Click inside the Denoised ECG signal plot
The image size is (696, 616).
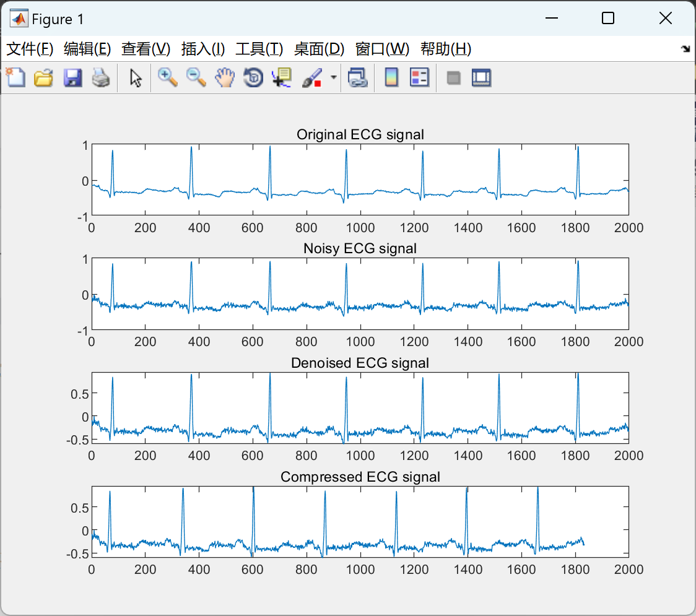point(360,408)
